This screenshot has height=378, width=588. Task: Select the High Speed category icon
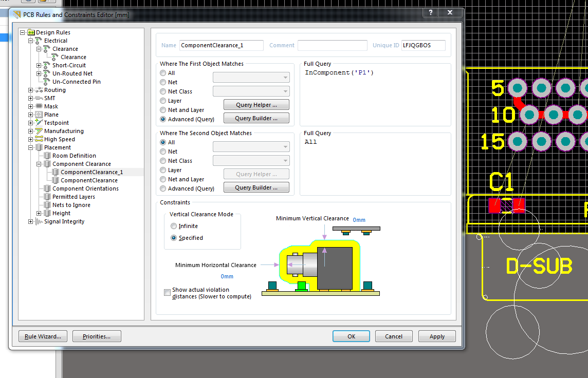tap(39, 139)
